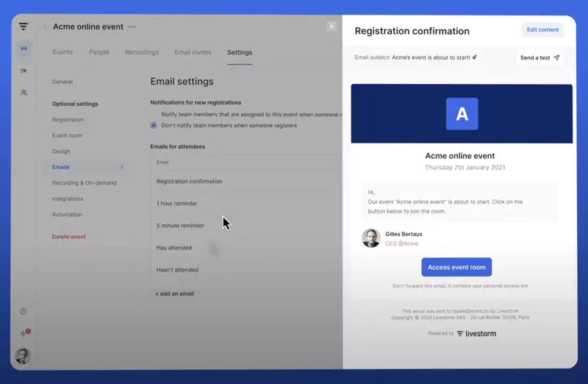Open Event room settings section
The image size is (588, 384).
point(67,135)
